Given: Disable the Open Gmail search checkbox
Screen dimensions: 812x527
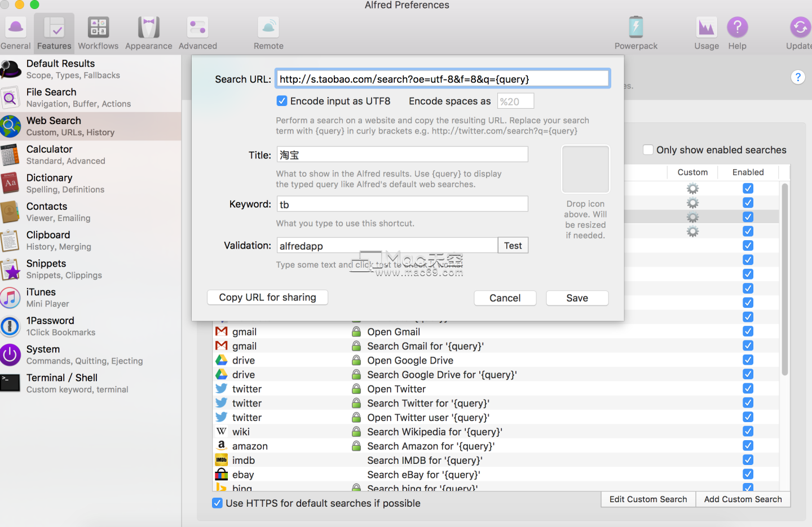Looking at the screenshot, I should (748, 331).
